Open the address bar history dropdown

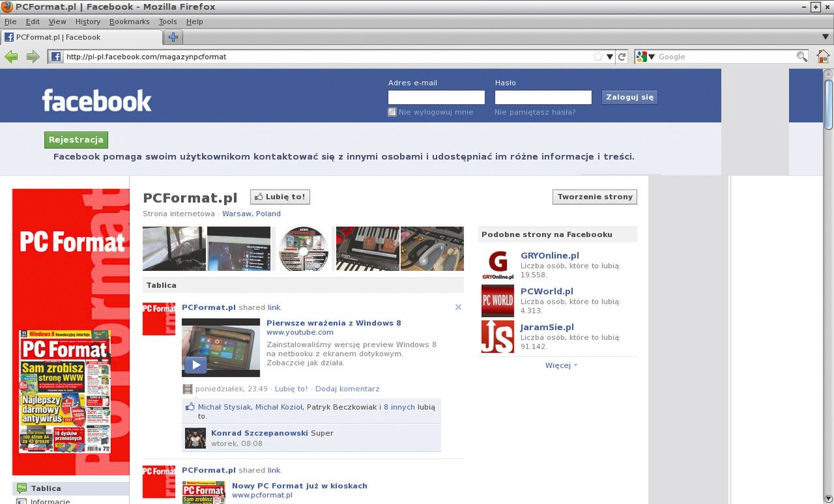coord(611,57)
